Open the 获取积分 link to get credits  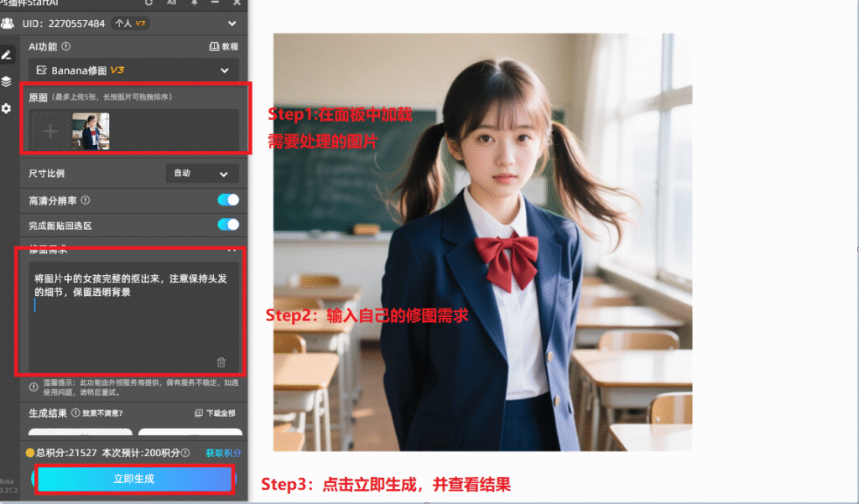click(222, 451)
